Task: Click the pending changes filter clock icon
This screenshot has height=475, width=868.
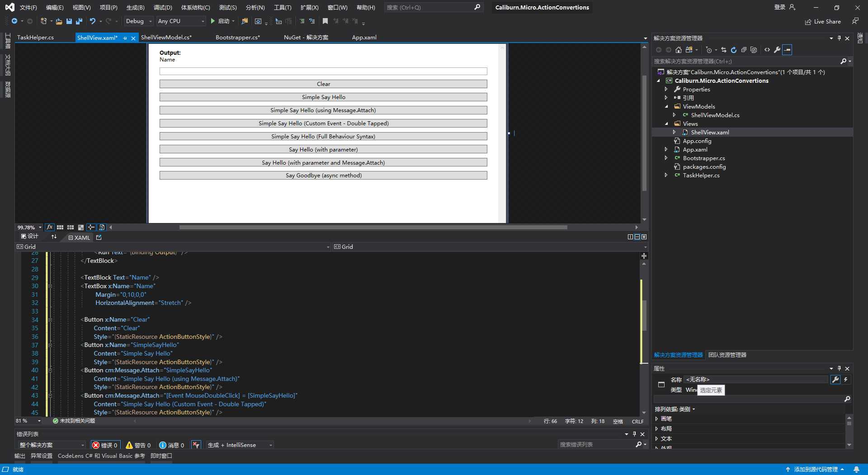Action: coord(709,50)
